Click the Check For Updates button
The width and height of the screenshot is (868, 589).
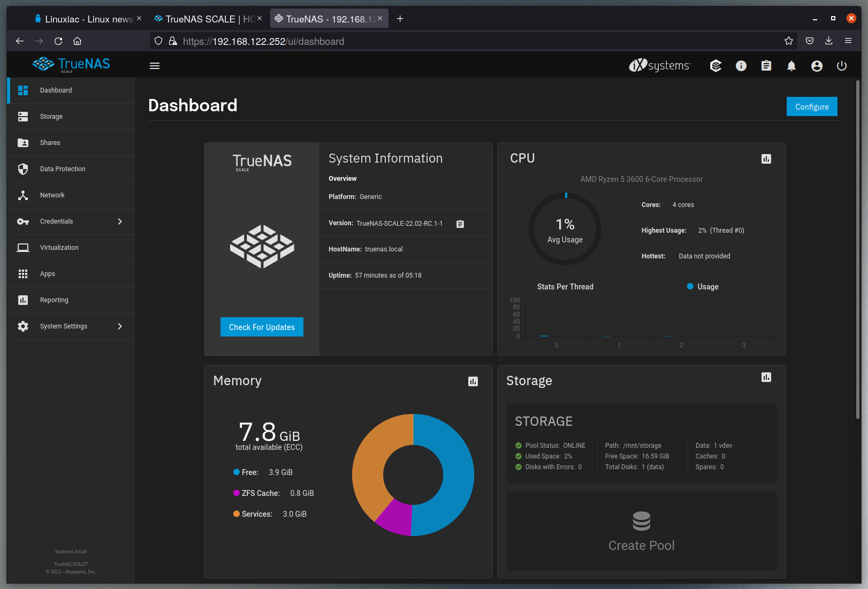(262, 327)
